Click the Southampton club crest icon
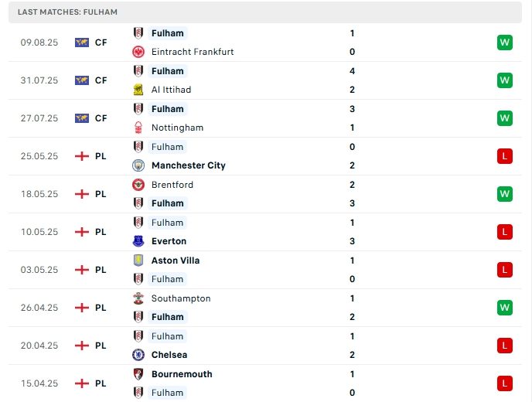The width and height of the screenshot is (532, 402). coord(138,298)
